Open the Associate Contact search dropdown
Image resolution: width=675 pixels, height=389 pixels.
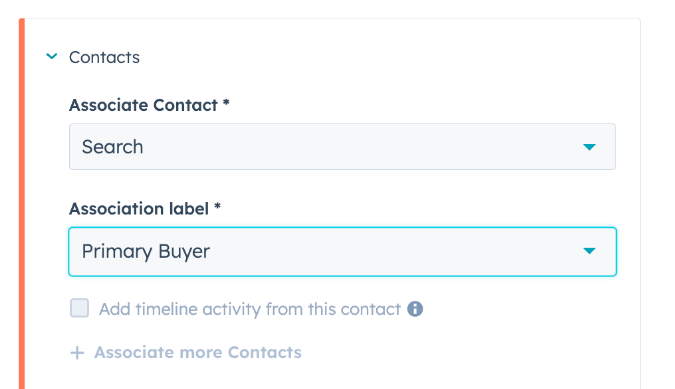[342, 147]
